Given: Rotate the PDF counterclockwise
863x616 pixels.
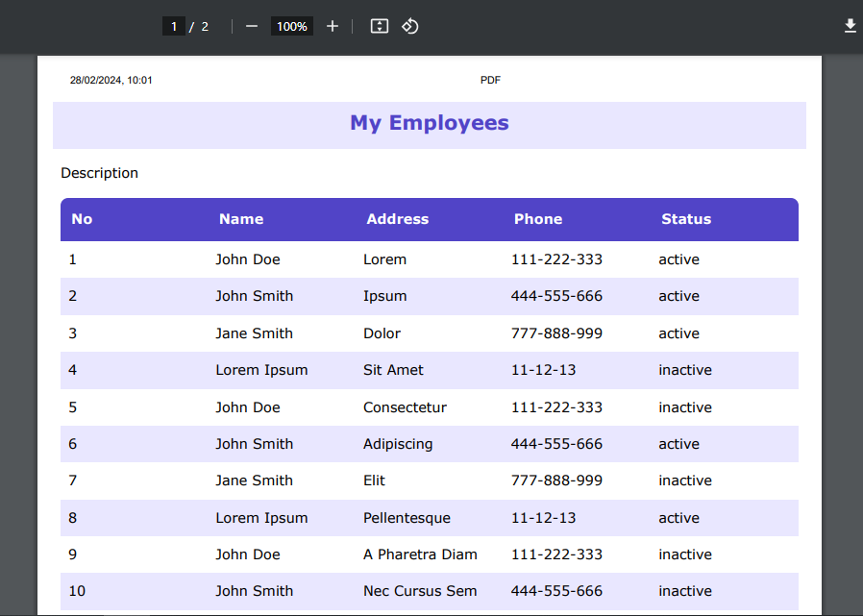Looking at the screenshot, I should tap(409, 26).
